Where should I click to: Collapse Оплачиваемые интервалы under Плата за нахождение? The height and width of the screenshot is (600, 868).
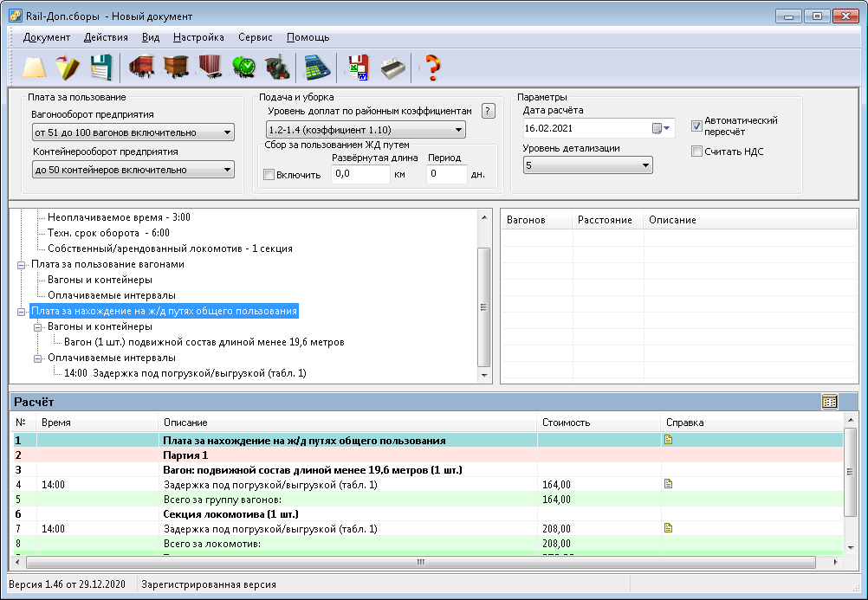pyautogui.click(x=37, y=358)
